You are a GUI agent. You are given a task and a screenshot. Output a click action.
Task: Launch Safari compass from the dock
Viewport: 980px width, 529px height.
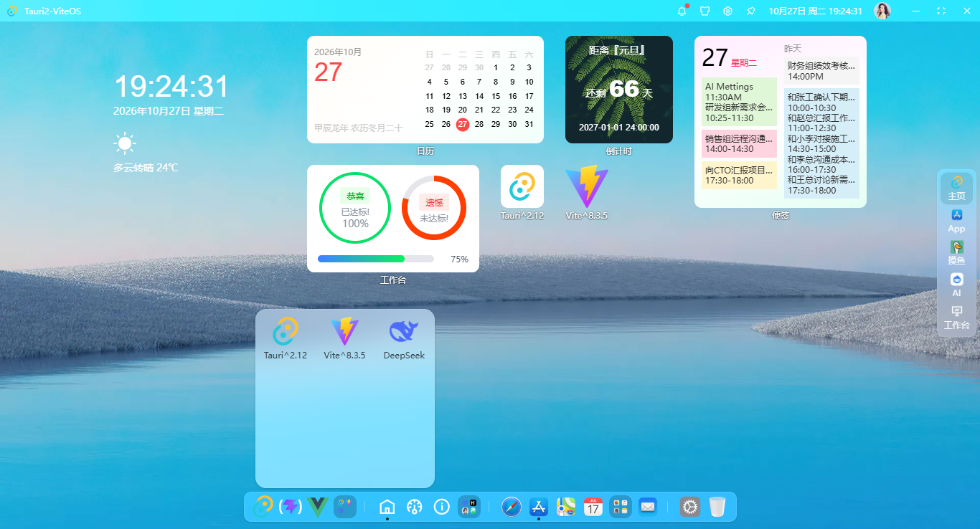511,507
